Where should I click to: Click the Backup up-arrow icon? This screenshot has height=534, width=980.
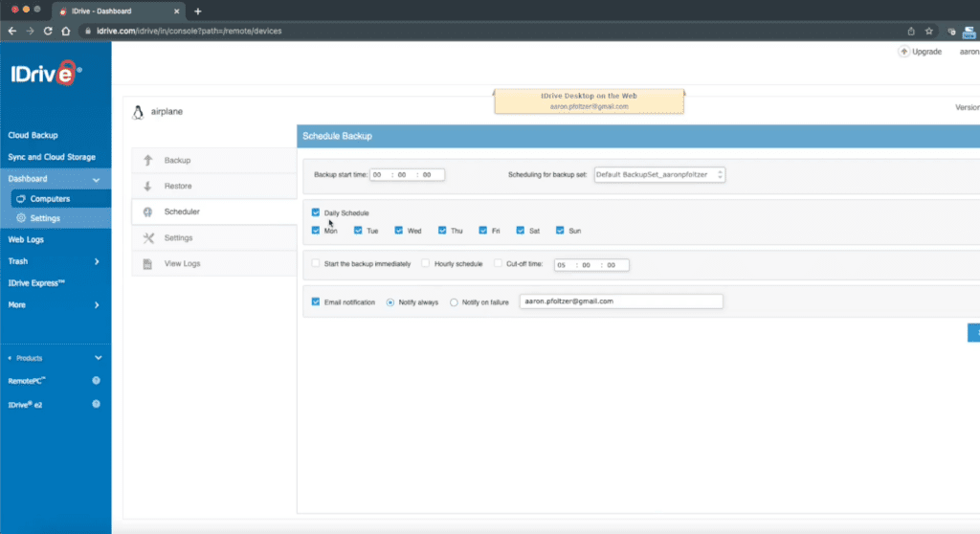(x=148, y=160)
